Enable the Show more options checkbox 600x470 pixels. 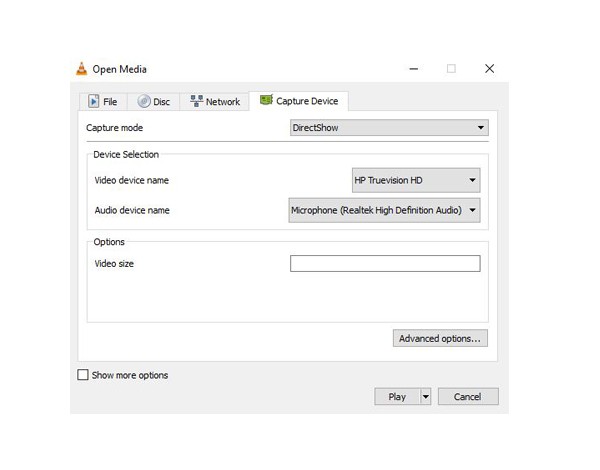pyautogui.click(x=83, y=375)
